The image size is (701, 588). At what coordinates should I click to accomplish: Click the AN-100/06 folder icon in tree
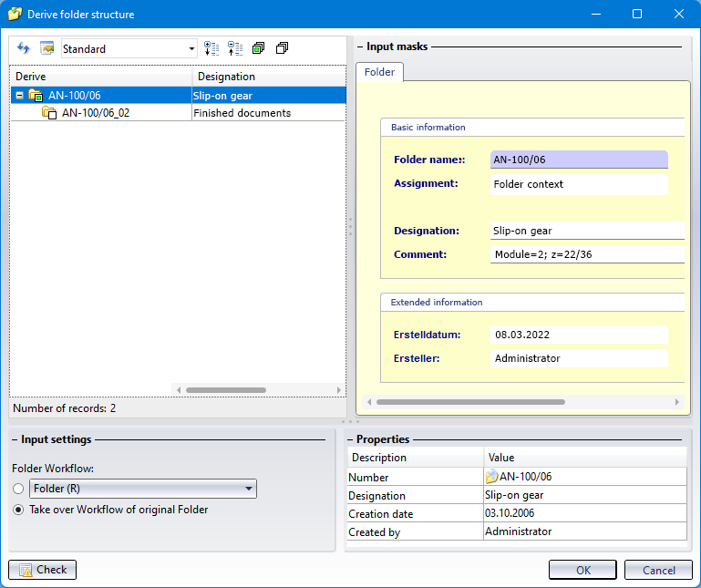click(36, 95)
